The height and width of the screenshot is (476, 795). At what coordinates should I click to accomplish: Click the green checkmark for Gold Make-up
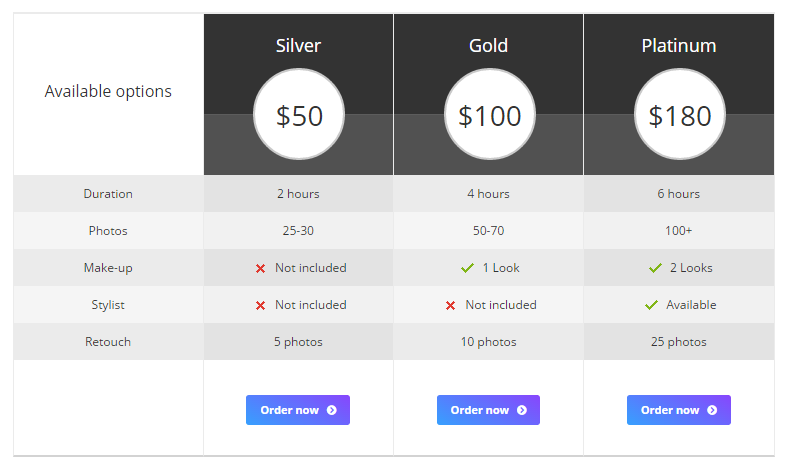tap(467, 268)
